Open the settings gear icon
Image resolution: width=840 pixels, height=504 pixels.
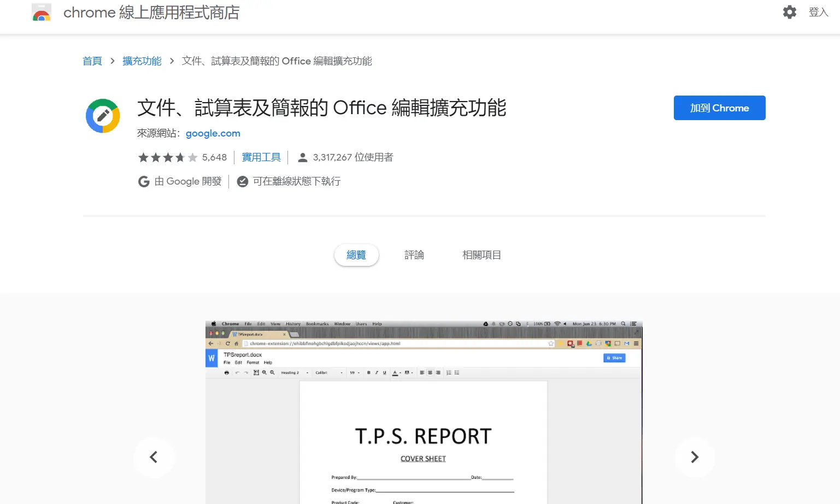coord(789,12)
